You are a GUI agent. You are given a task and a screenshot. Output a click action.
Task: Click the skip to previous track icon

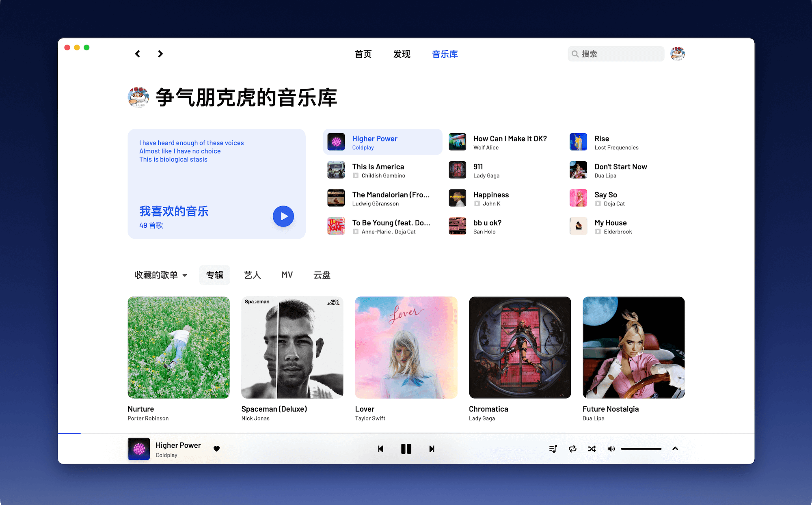380,449
